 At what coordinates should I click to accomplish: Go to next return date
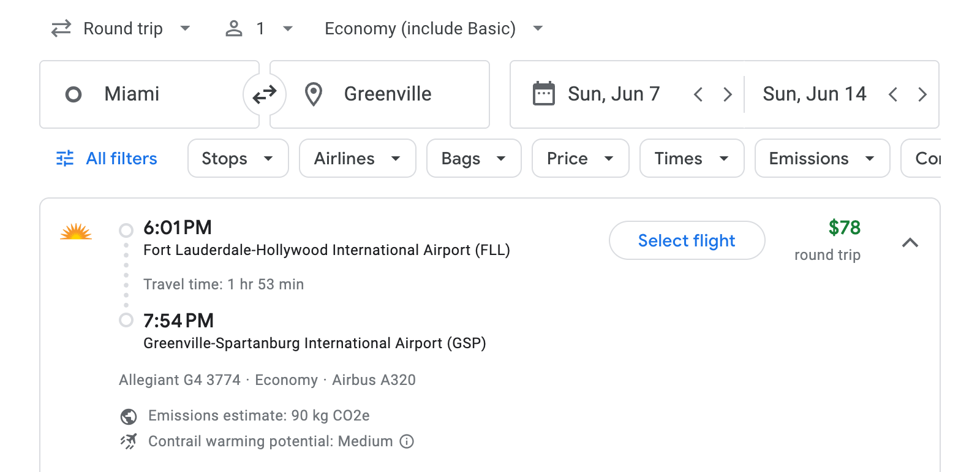point(922,94)
